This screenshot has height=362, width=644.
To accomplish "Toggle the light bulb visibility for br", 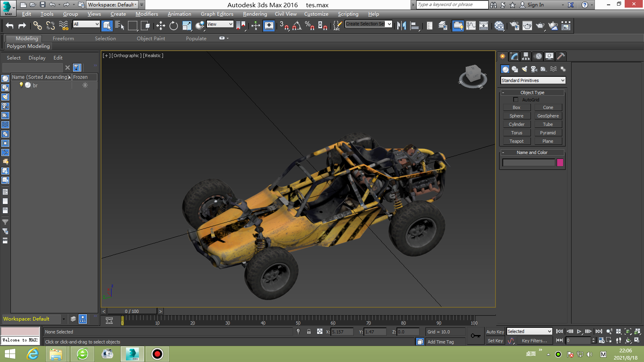I will pos(21,85).
